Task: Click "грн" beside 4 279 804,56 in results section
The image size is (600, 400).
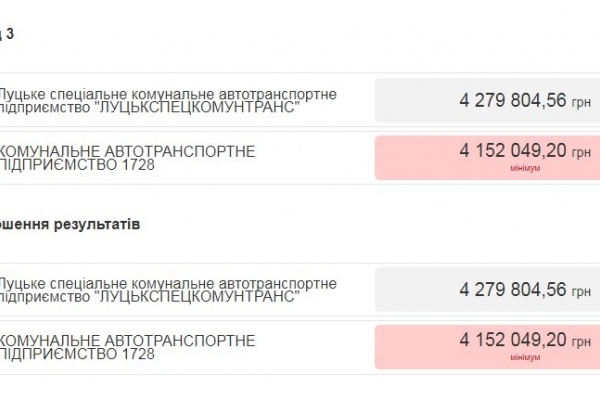Action: tap(581, 292)
